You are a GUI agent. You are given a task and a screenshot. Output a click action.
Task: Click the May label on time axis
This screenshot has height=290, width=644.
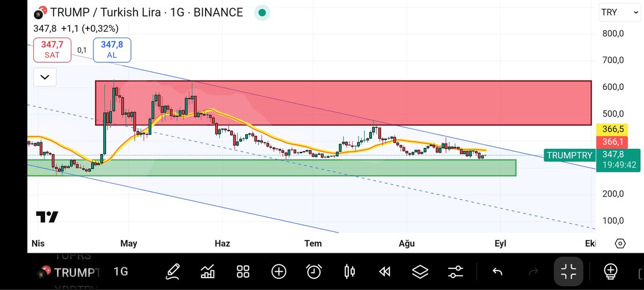[x=129, y=243]
